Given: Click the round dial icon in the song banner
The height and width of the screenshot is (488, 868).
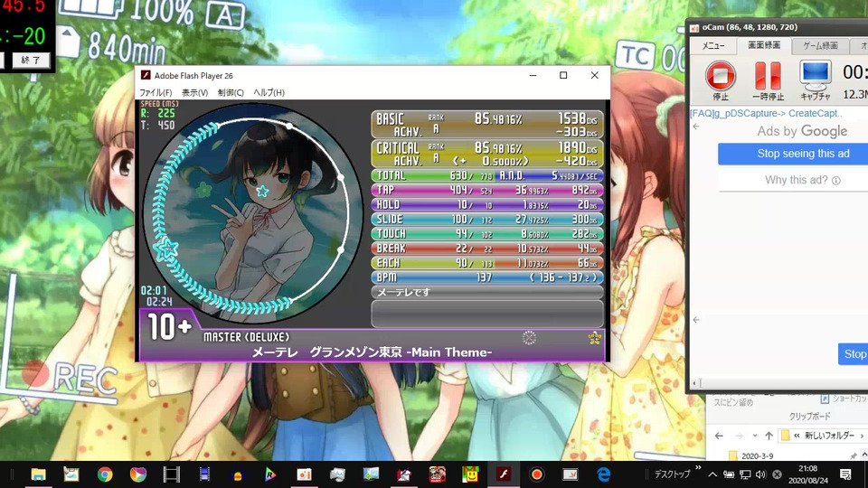Looking at the screenshot, I should pyautogui.click(x=529, y=337).
